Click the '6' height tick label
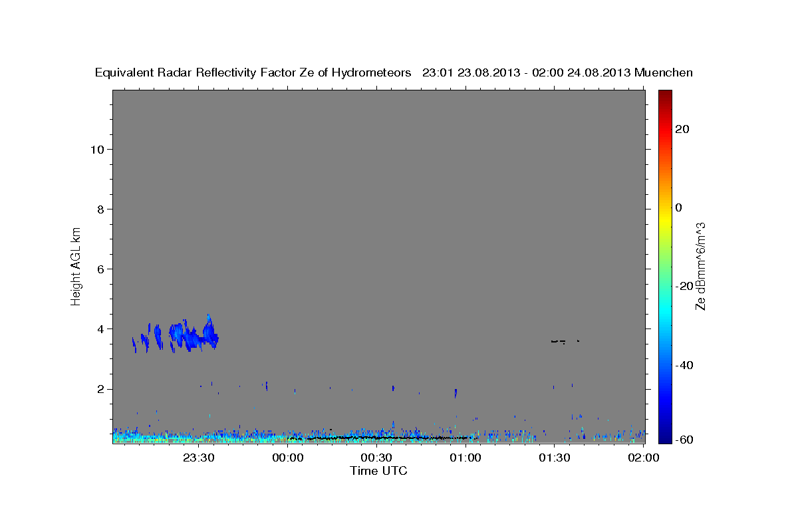The height and width of the screenshot is (532, 798). pos(101,269)
